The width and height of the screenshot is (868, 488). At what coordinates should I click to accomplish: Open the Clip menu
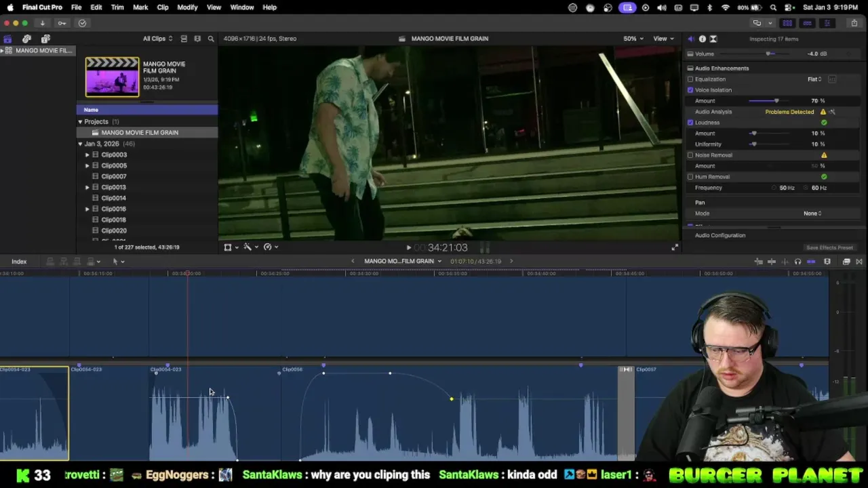(x=163, y=7)
